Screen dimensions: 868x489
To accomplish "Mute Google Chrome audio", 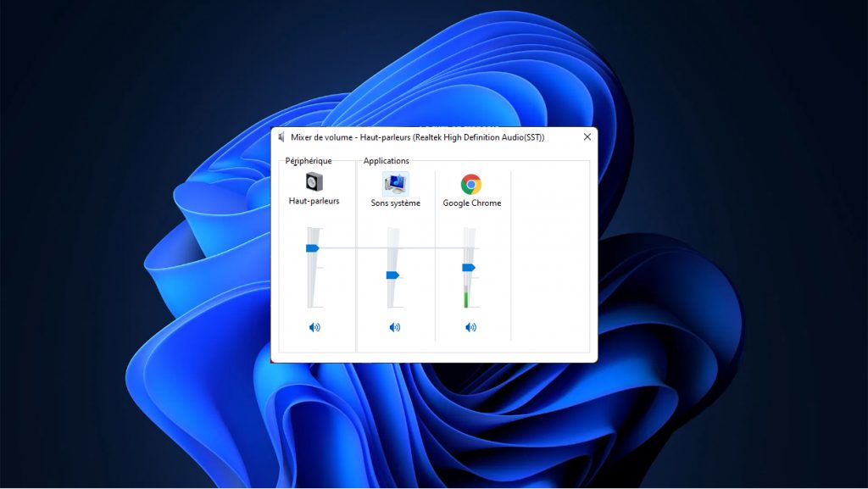I will point(470,327).
